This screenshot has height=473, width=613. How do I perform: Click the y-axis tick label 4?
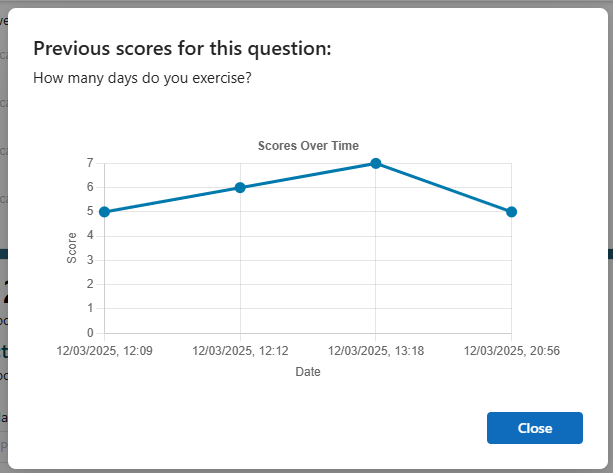(90, 235)
